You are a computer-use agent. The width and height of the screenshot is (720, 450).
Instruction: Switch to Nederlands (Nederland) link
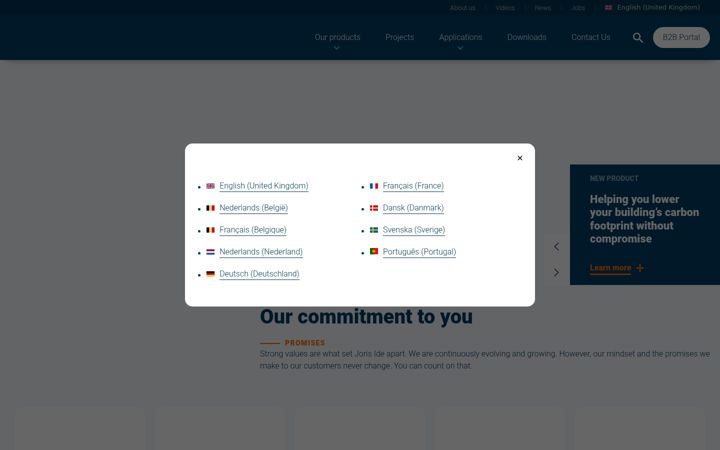(261, 252)
